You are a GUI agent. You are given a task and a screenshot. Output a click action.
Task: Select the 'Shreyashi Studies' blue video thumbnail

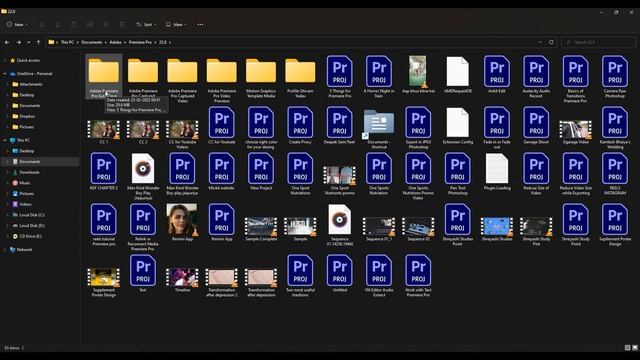coord(497,229)
